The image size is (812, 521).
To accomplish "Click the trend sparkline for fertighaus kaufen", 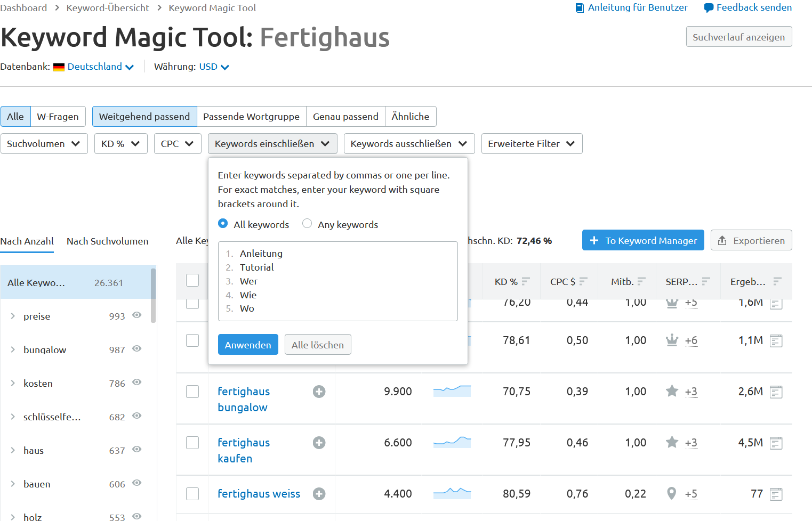I will tap(452, 442).
